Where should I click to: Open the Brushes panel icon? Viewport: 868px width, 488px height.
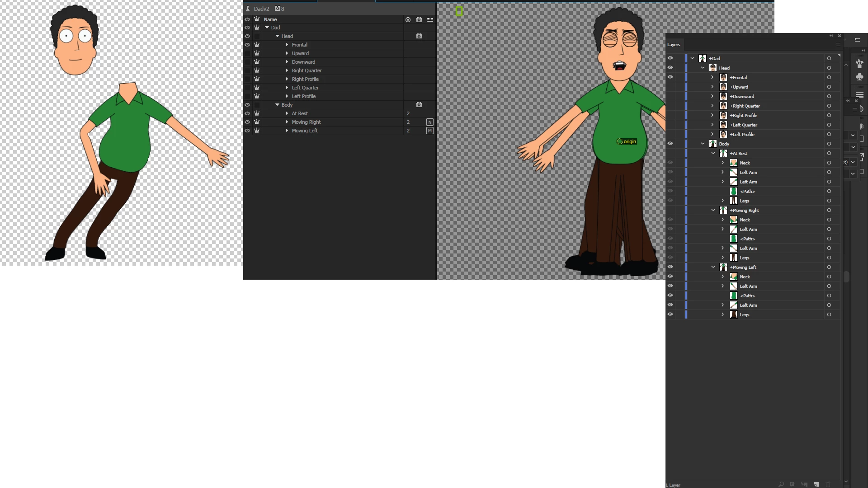coord(859,64)
